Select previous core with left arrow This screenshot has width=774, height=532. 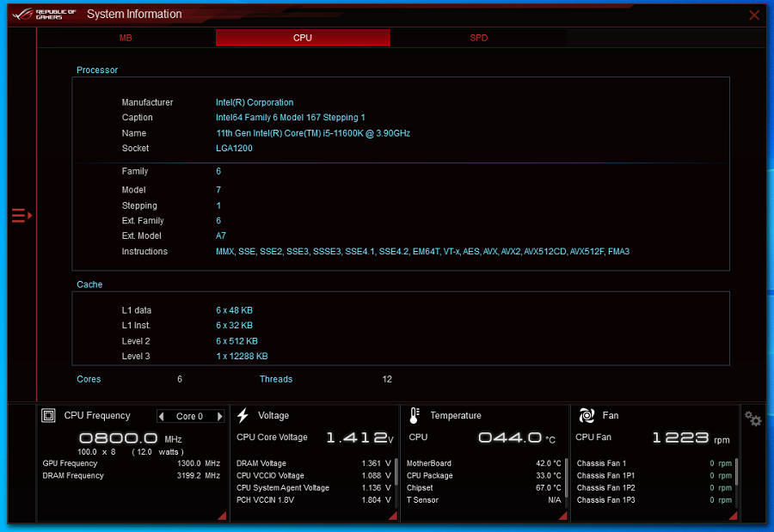pyautogui.click(x=161, y=416)
